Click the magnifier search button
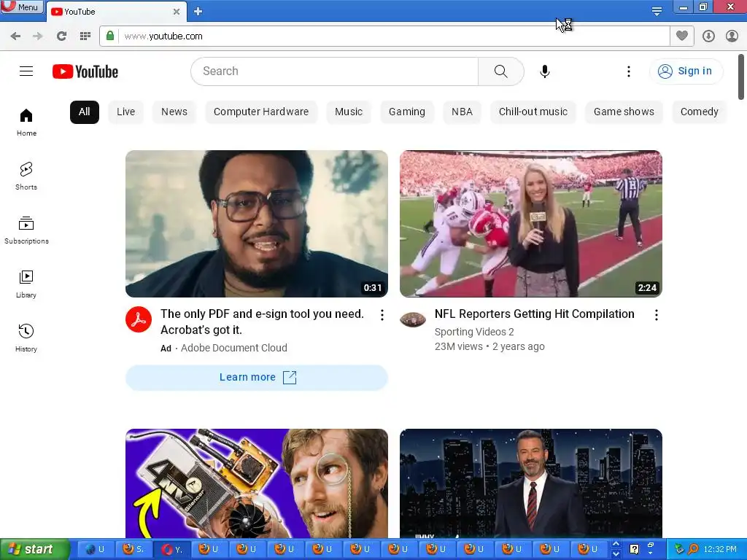The image size is (747, 560). tap(500, 71)
